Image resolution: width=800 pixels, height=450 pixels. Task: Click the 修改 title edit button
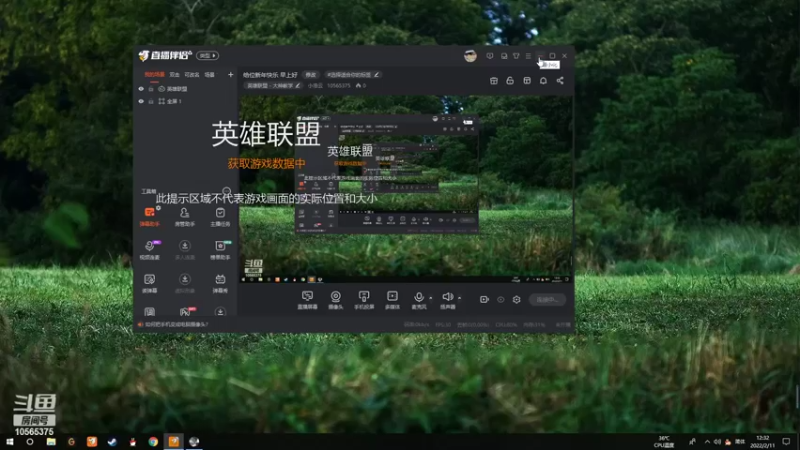click(x=311, y=74)
